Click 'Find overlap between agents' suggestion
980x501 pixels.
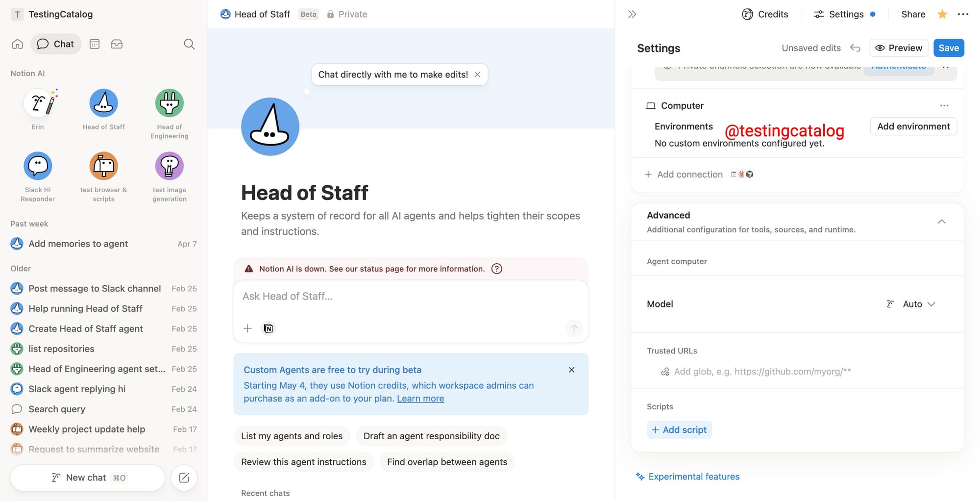pyautogui.click(x=447, y=462)
